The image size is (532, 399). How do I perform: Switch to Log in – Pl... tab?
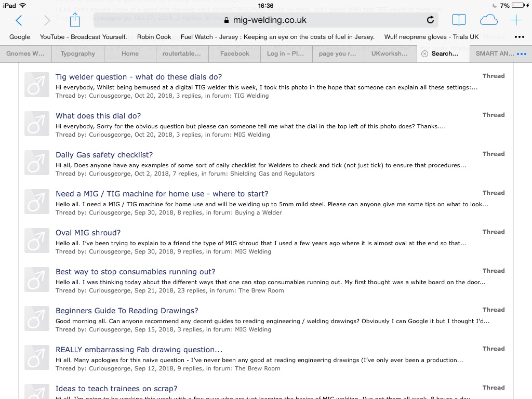click(286, 54)
